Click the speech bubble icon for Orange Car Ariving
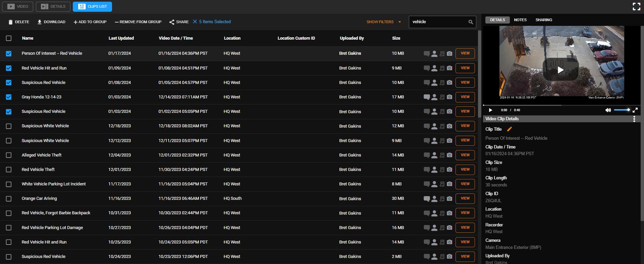This screenshot has height=264, width=644. [x=427, y=199]
